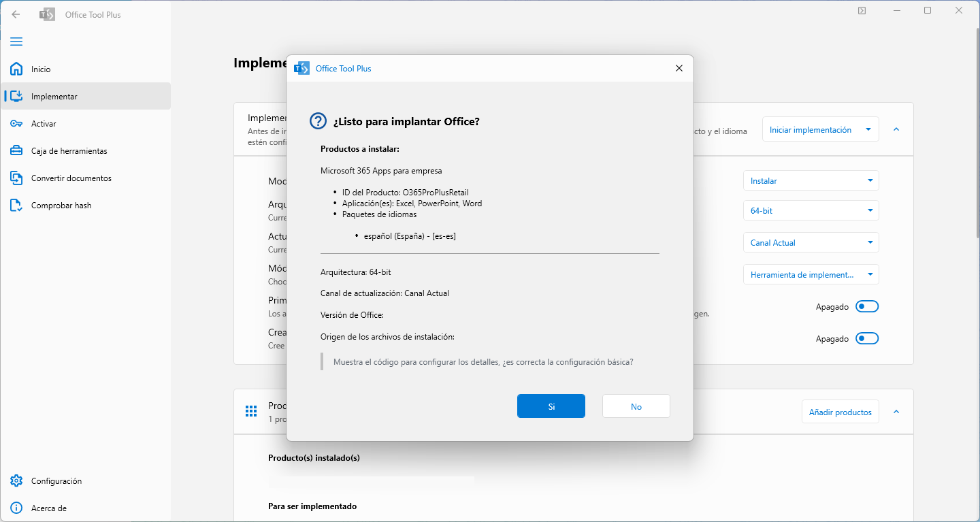Screen dimensions: 980x522
Task: Click the Office Tool Plus logo in the main title bar
Action: point(47,14)
